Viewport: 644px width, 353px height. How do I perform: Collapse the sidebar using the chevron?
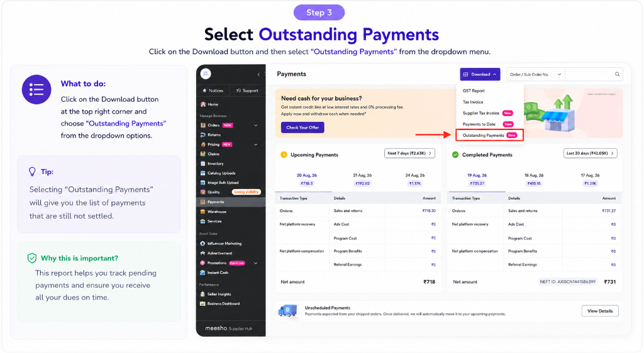[258, 74]
